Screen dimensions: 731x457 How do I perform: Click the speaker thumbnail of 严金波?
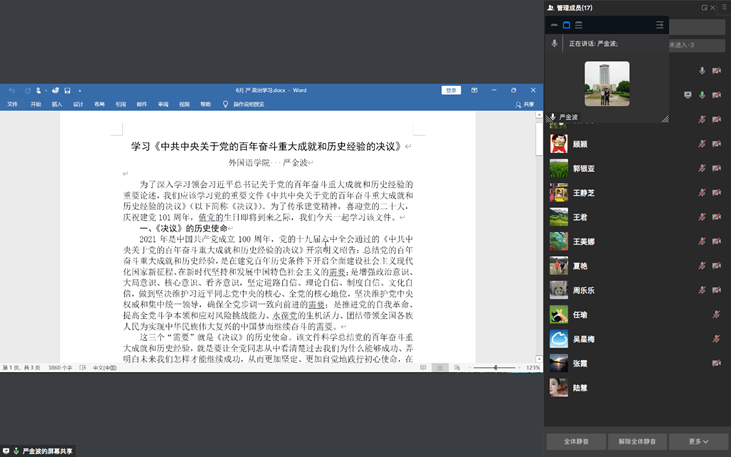point(607,83)
